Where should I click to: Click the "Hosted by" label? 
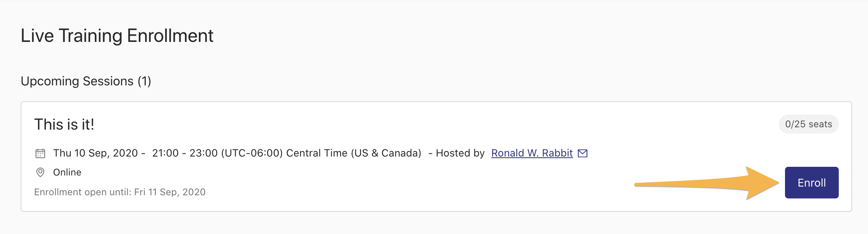(460, 153)
